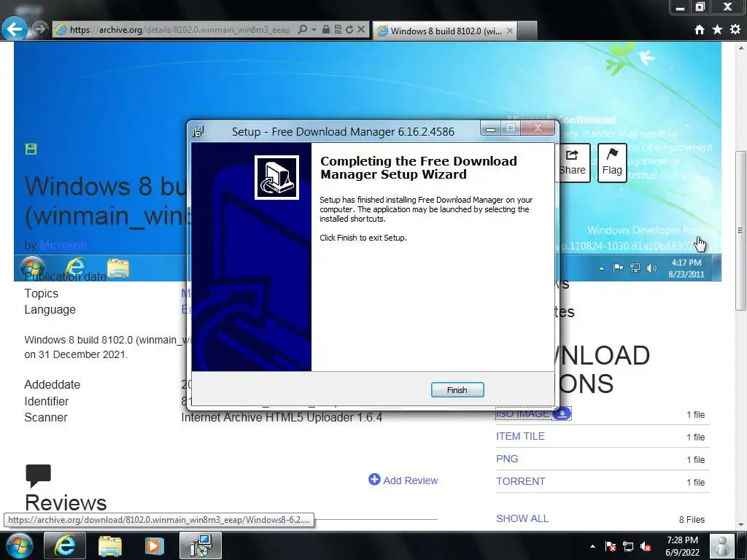Image resolution: width=747 pixels, height=560 pixels.
Task: Toggle the compatibility view icon
Action: tap(338, 29)
